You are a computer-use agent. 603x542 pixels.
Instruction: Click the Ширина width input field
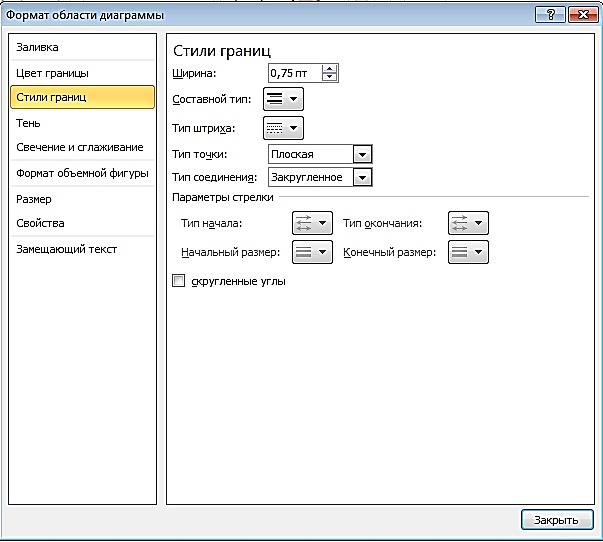(x=295, y=73)
